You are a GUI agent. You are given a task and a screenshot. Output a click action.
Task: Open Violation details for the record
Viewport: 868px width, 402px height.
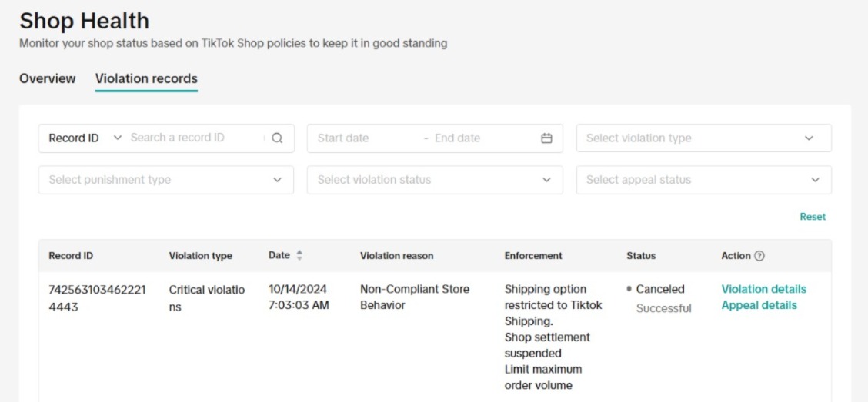click(763, 289)
